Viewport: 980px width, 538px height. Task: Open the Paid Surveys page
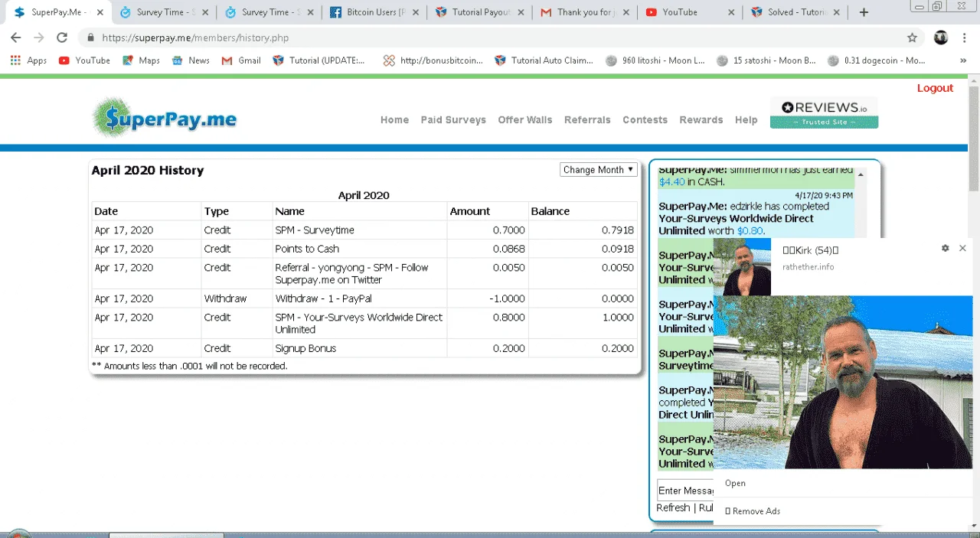click(453, 120)
